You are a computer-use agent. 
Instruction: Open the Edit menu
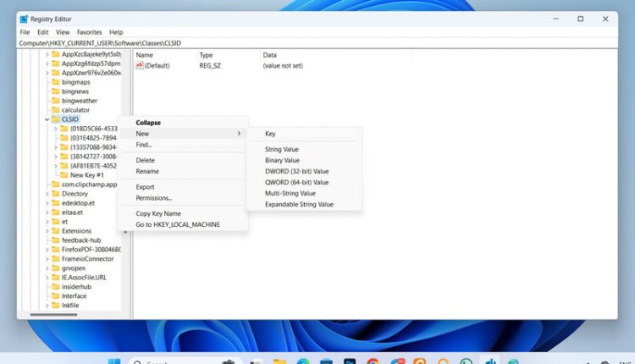pos(42,32)
